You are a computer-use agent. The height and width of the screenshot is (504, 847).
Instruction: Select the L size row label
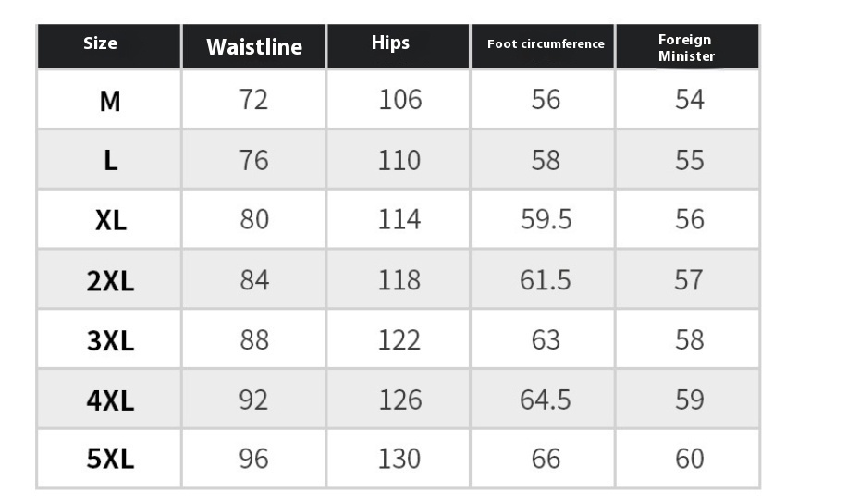pyautogui.click(x=110, y=160)
